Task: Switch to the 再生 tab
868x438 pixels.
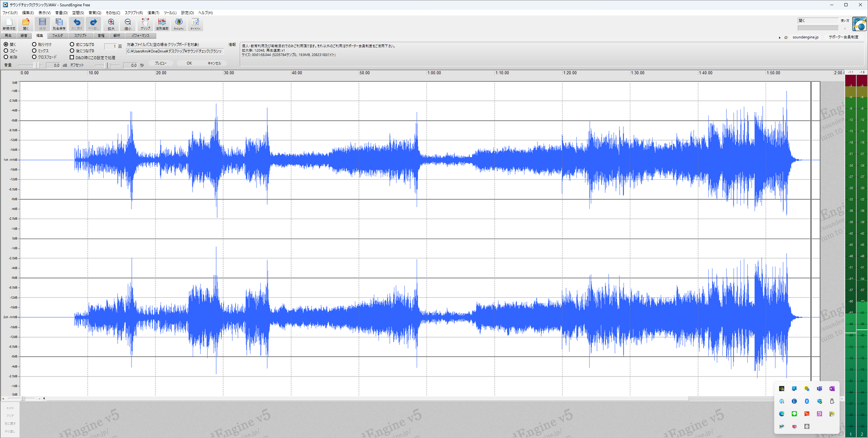Action: tap(8, 36)
